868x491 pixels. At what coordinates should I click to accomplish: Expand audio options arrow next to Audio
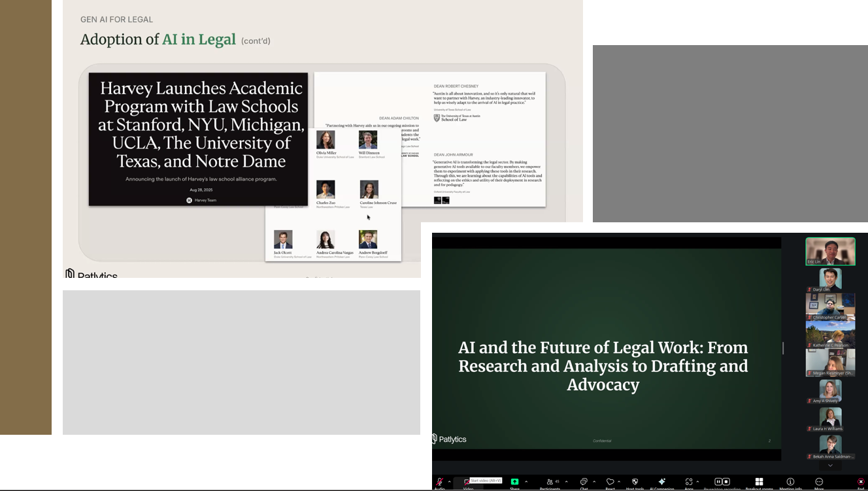449,482
